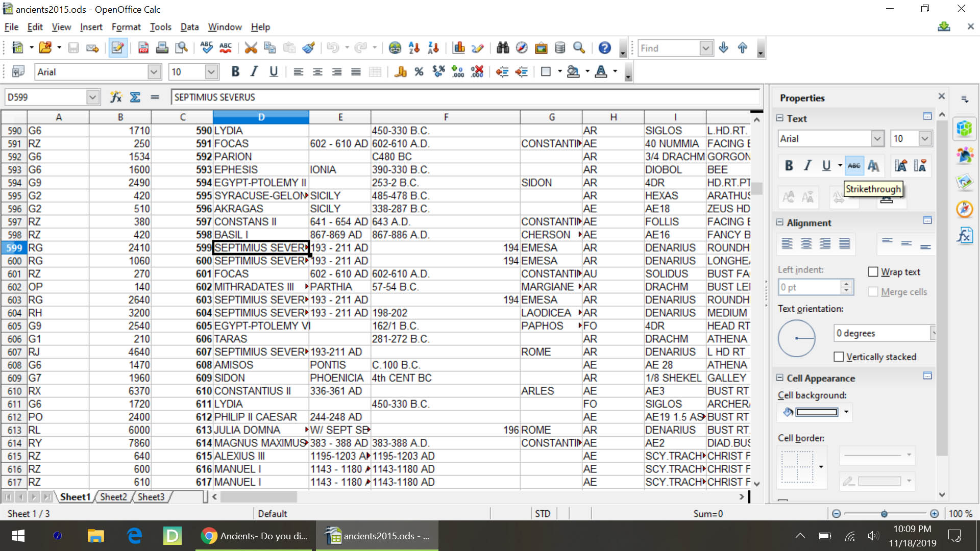Image resolution: width=980 pixels, height=551 pixels.
Task: Insert a chart using Chart icon
Action: [x=458, y=48]
